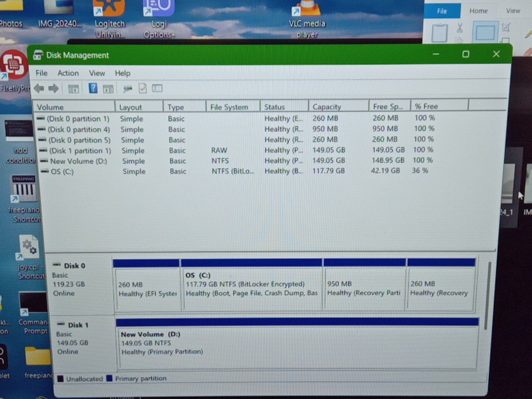Sort by the Type column header
The height and width of the screenshot is (399, 532).
185,107
